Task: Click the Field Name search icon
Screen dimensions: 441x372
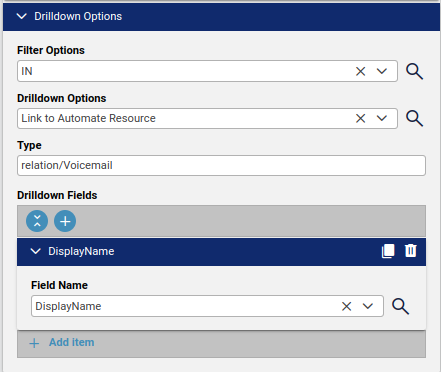Action: 400,306
